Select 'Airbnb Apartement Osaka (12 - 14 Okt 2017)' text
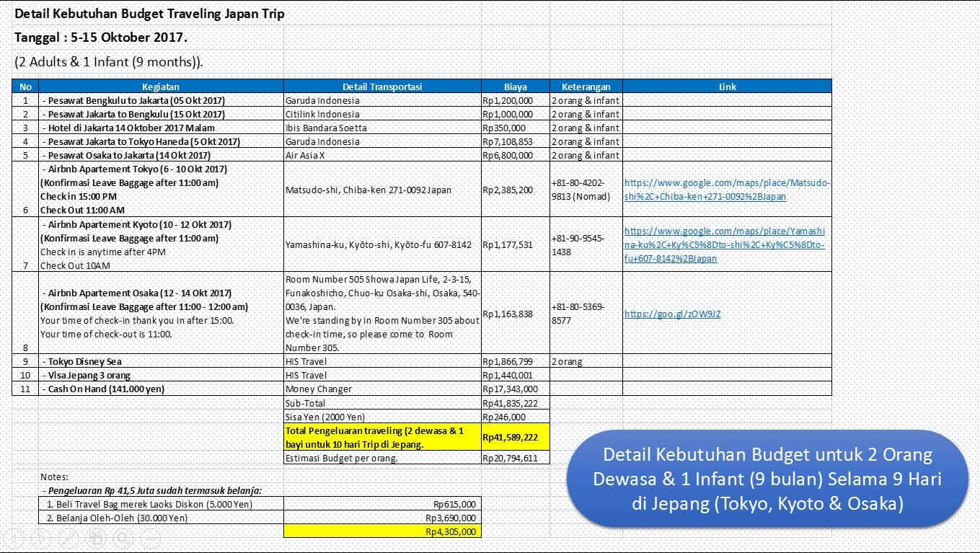The width and height of the screenshot is (980, 553). click(136, 293)
